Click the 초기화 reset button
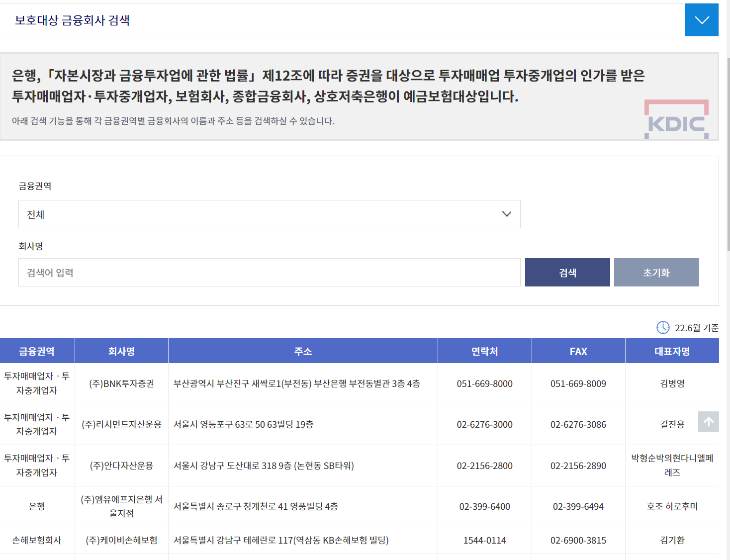This screenshot has height=560, width=730. (656, 273)
